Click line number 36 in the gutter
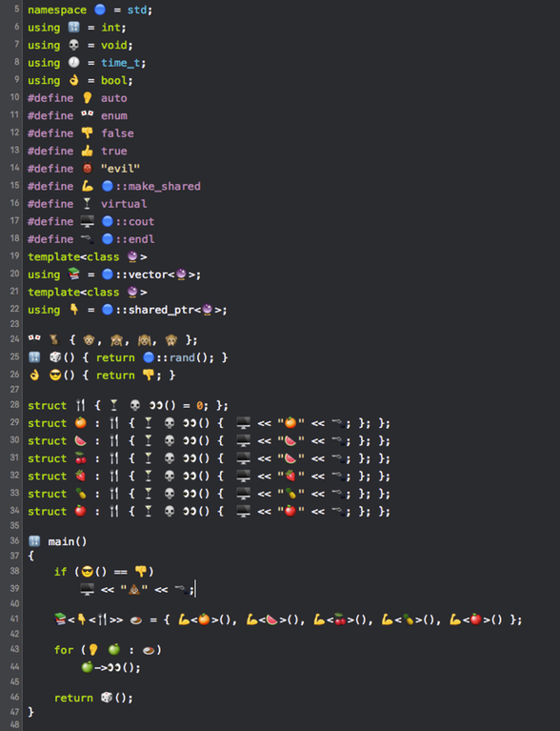This screenshot has width=560, height=731. (x=14, y=540)
